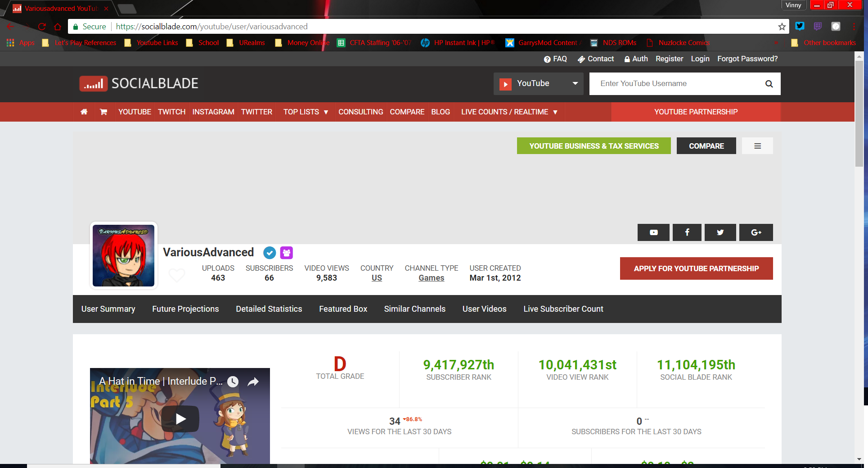Screen dimensions: 868x468
Task: Click the browser back arrow
Action: point(10,27)
